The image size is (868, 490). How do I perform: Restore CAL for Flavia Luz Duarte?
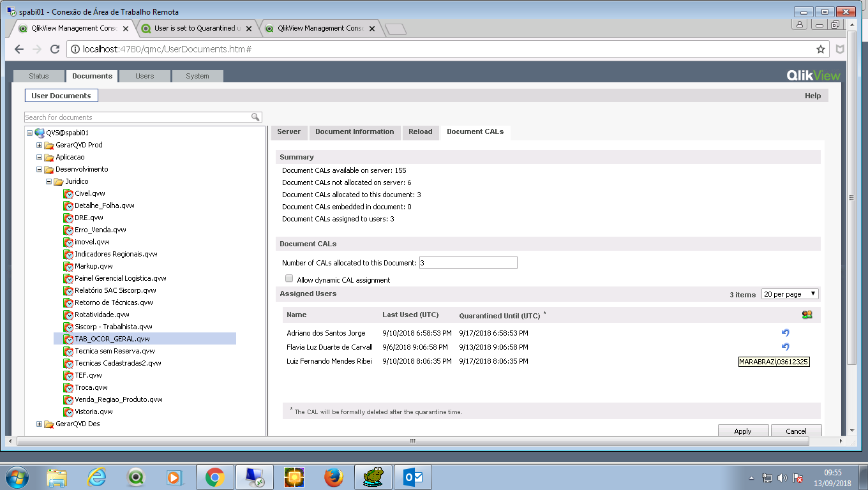pyautogui.click(x=786, y=347)
